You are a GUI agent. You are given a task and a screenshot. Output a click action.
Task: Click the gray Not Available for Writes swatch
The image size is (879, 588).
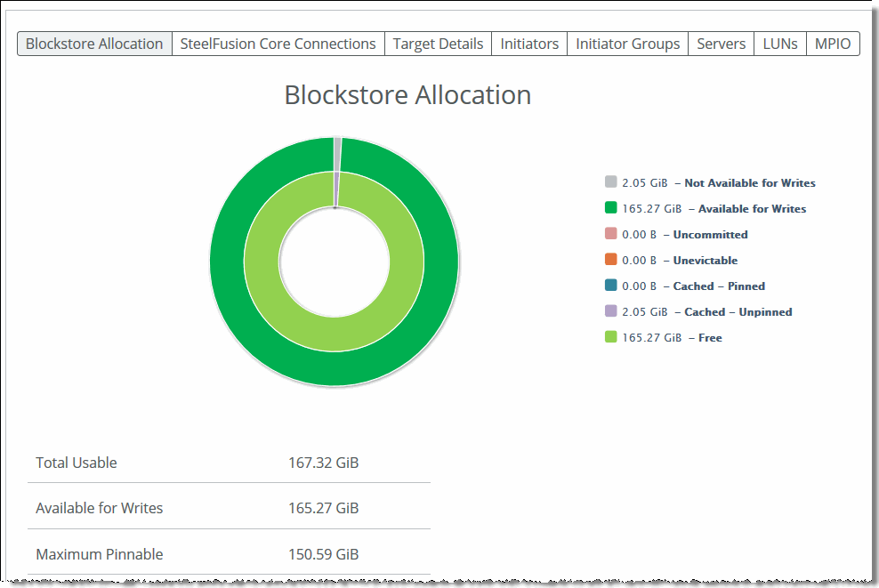coord(610,182)
